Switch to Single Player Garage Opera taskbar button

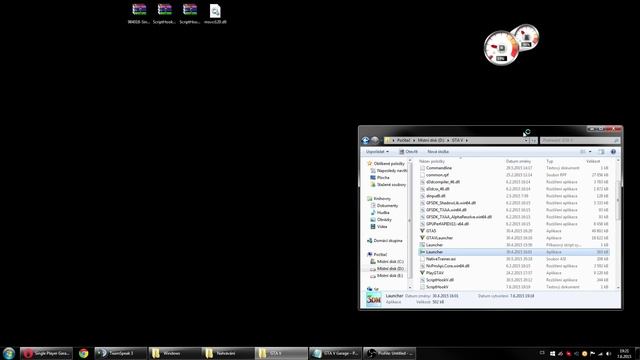click(47, 353)
